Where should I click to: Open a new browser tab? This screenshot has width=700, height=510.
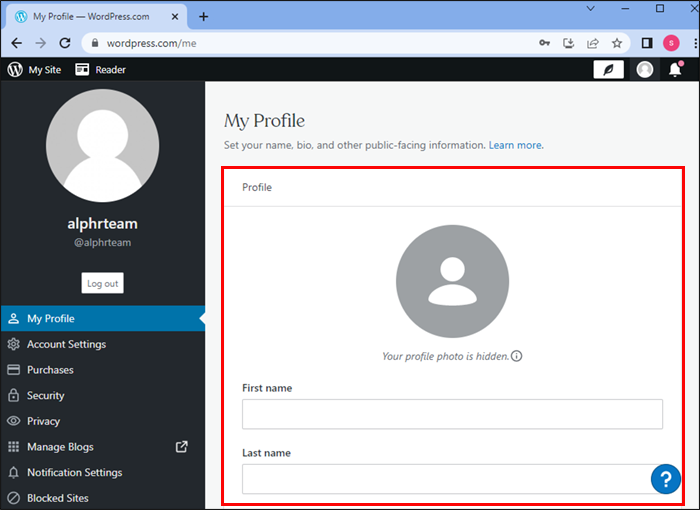(x=204, y=17)
